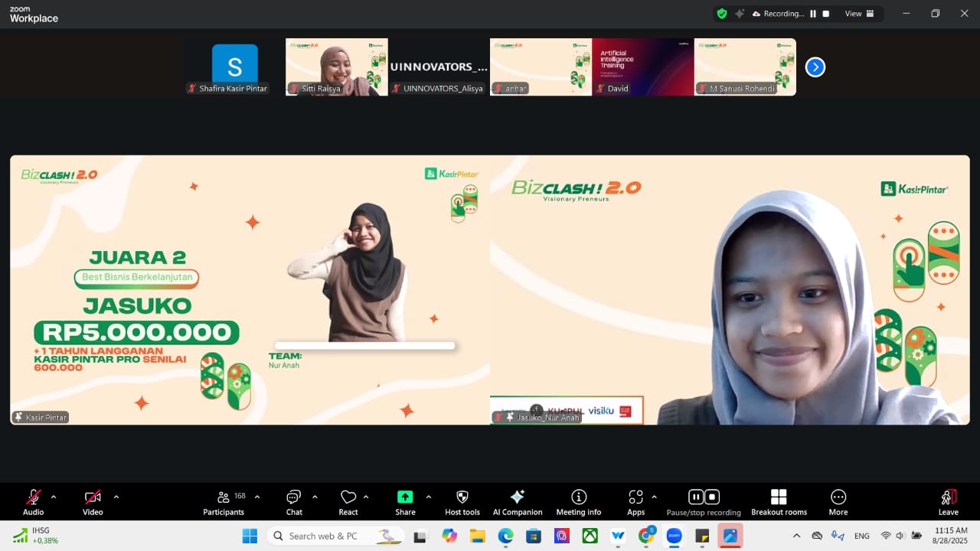The width and height of the screenshot is (980, 551).
Task: Click the Search web & PC box
Action: (336, 536)
